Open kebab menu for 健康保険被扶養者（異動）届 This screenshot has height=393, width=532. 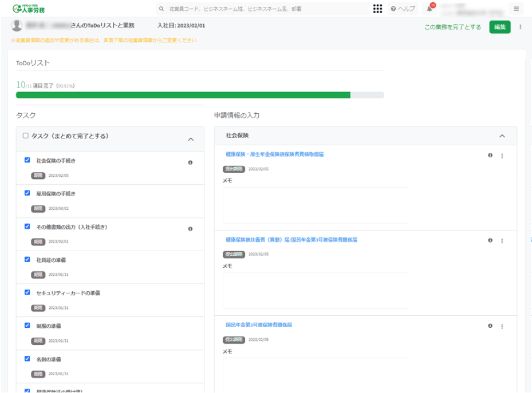502,241
